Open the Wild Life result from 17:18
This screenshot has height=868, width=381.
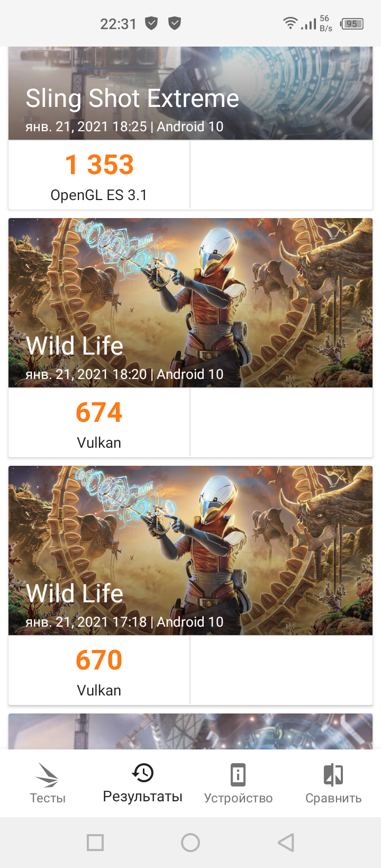[x=190, y=550]
